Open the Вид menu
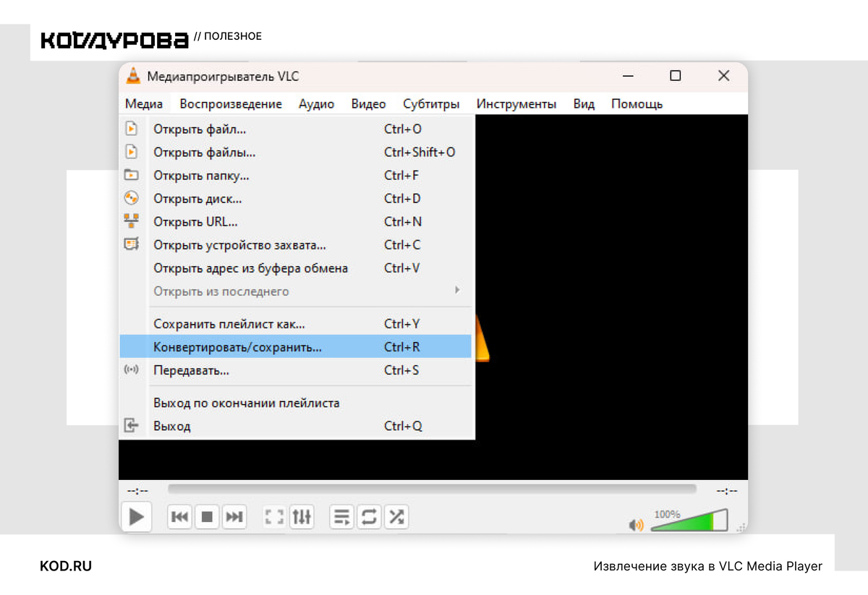868x595 pixels. pyautogui.click(x=584, y=103)
